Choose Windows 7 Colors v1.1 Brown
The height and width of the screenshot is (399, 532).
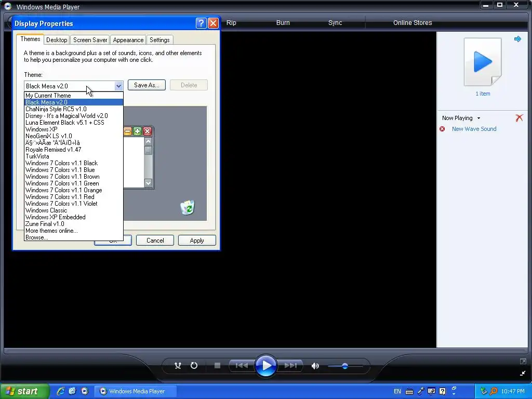[74, 177]
